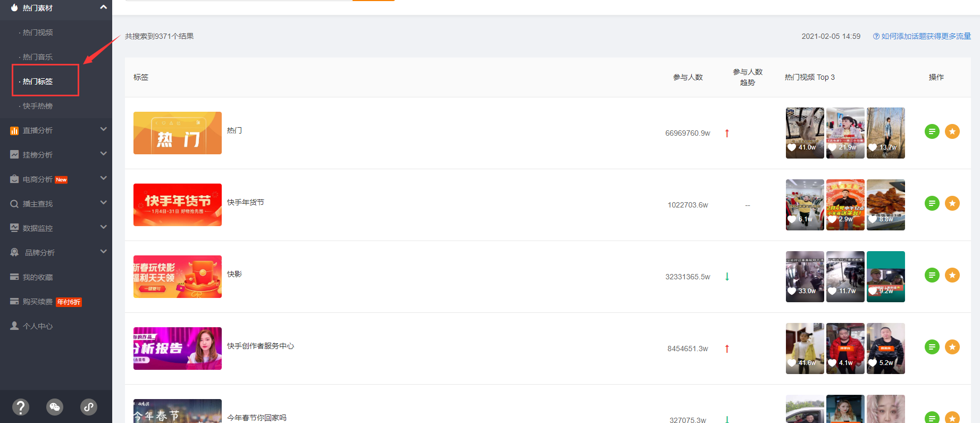Collapse the 热门素材 section chevron
Image resolution: width=980 pixels, height=423 pixels.
[x=103, y=7]
